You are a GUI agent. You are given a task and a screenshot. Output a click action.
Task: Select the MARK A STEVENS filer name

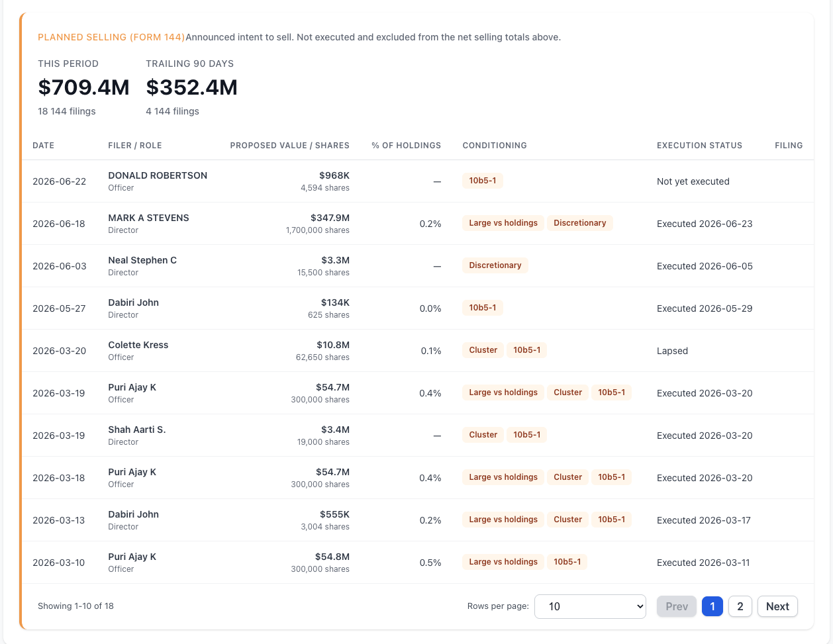tap(148, 218)
